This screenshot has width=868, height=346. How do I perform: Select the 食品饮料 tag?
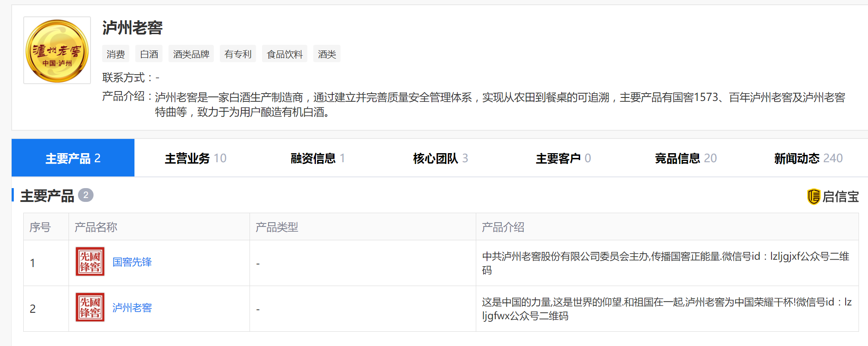click(284, 54)
